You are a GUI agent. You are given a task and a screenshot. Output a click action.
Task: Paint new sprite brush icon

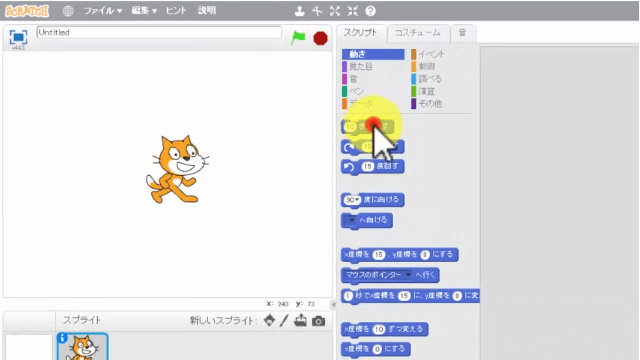tap(284, 320)
